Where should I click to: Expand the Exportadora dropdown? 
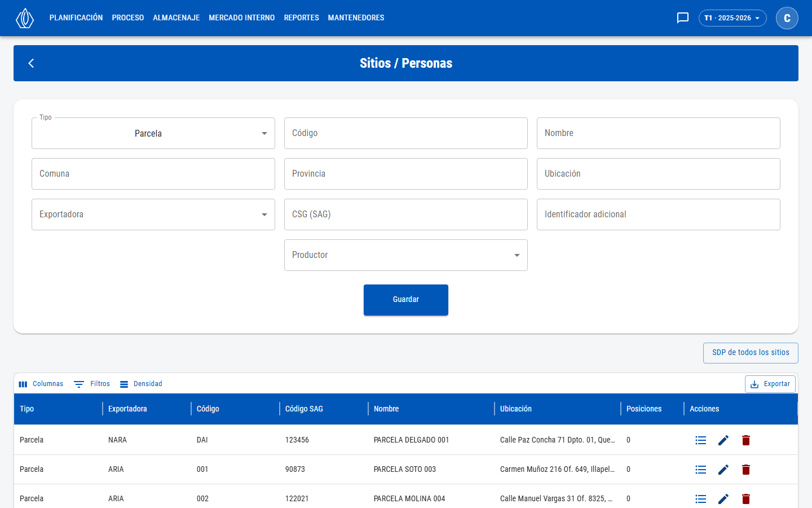153,214
